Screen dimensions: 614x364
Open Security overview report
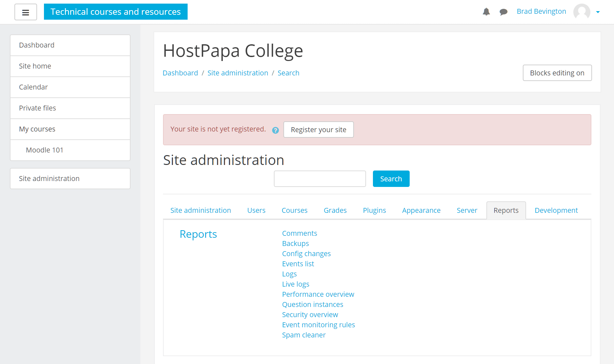310,314
